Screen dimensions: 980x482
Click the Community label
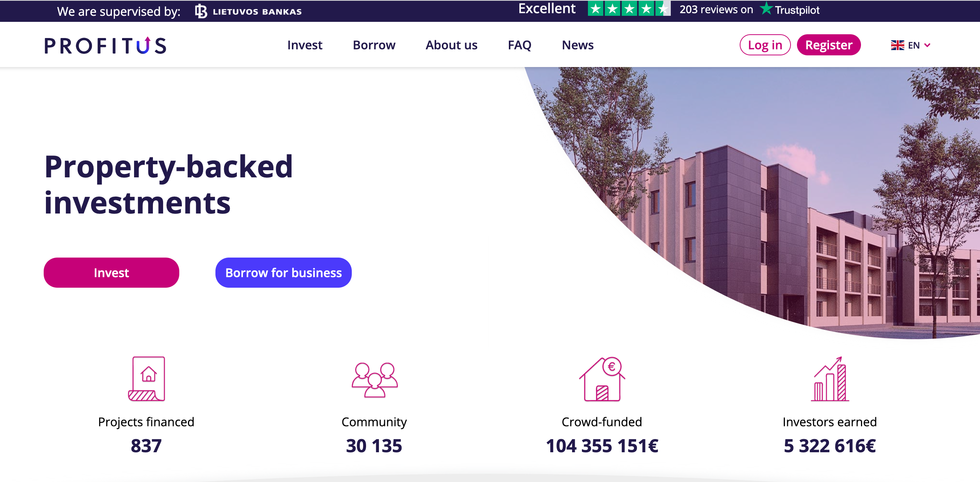(374, 422)
